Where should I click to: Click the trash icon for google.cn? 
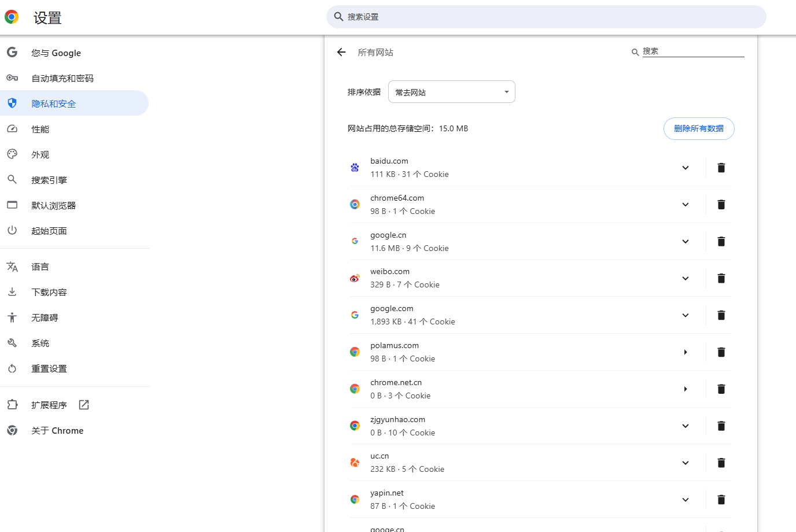pos(721,242)
